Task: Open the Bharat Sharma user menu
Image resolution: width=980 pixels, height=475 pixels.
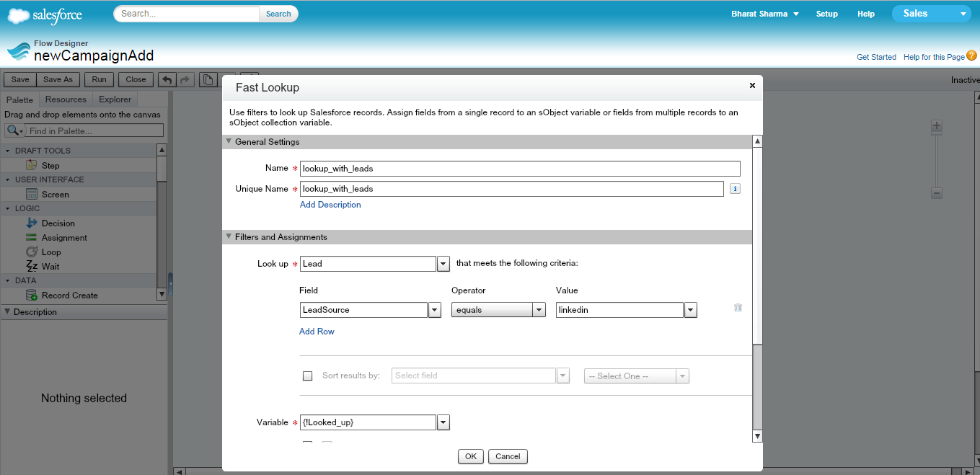Action: tap(765, 14)
